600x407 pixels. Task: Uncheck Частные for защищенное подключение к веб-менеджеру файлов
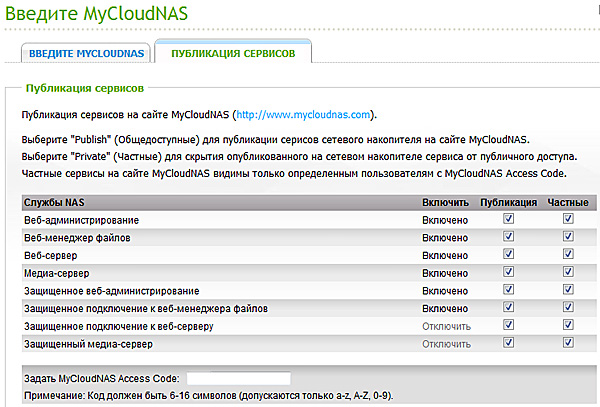pos(568,308)
